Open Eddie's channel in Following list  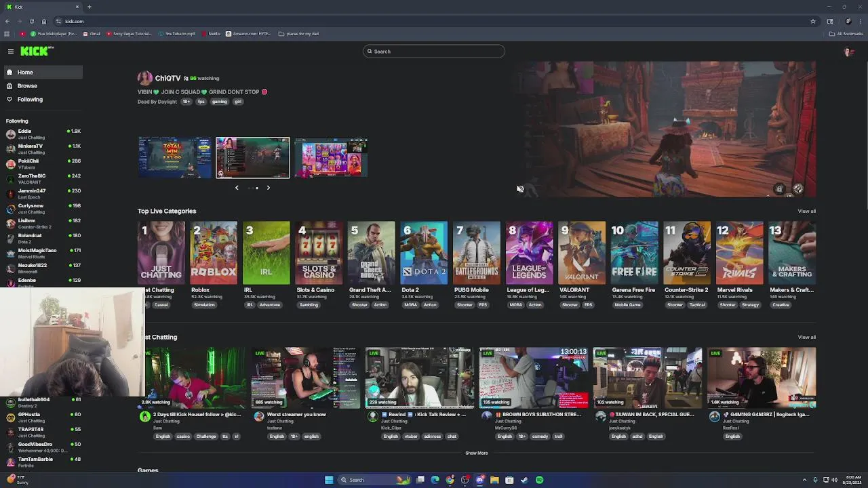point(42,134)
